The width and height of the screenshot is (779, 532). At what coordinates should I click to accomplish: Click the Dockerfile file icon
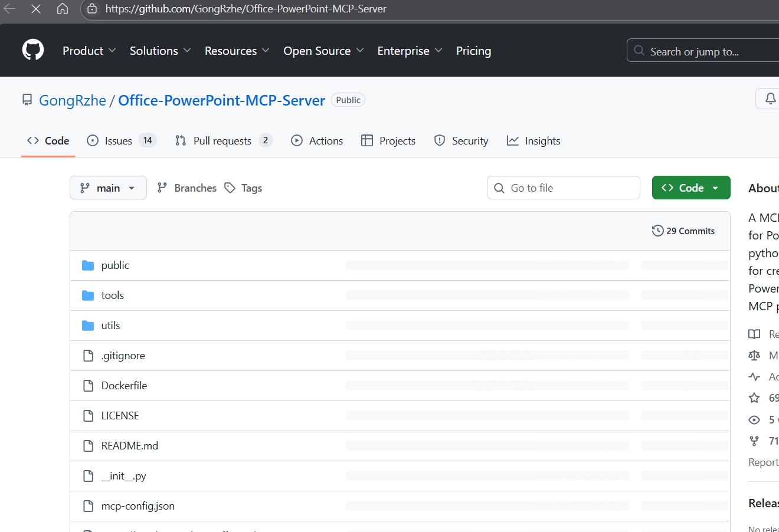pyautogui.click(x=88, y=386)
